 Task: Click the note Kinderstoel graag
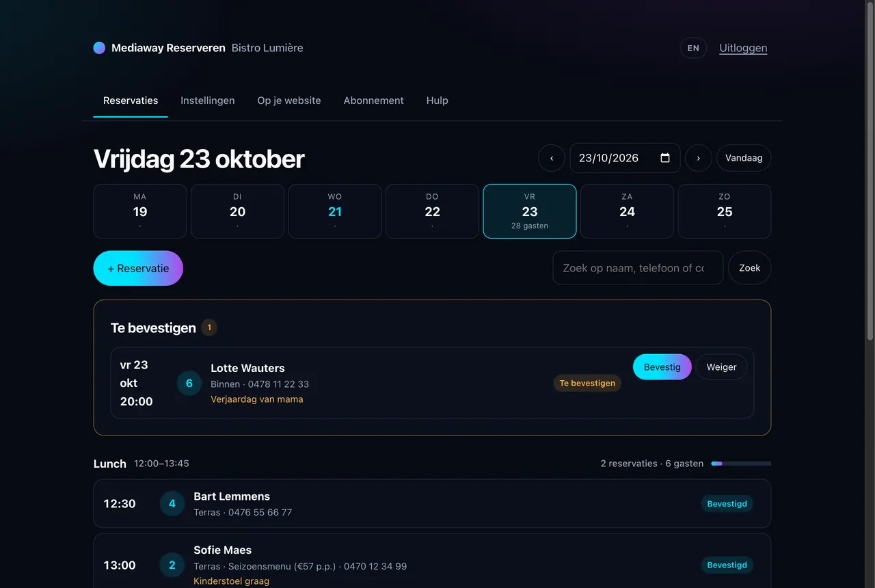click(232, 581)
